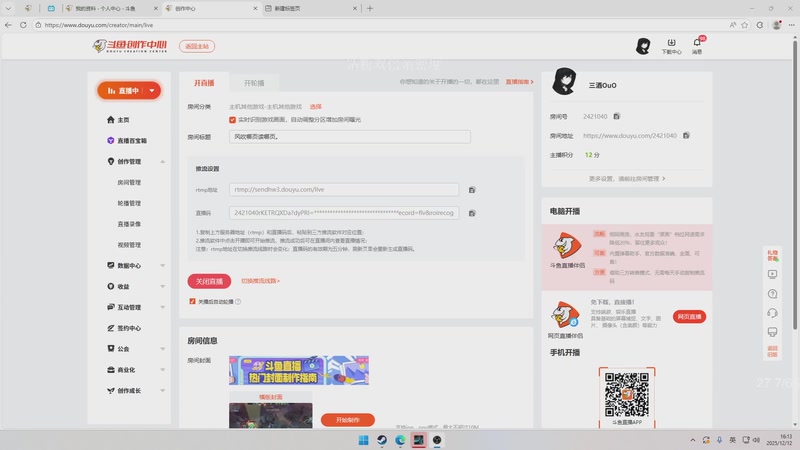Toggle the auto-detect game screen checkbox
800x450 pixels.
pos(232,120)
